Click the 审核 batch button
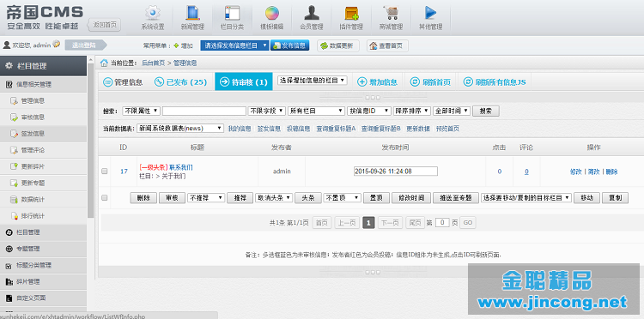 [172, 197]
